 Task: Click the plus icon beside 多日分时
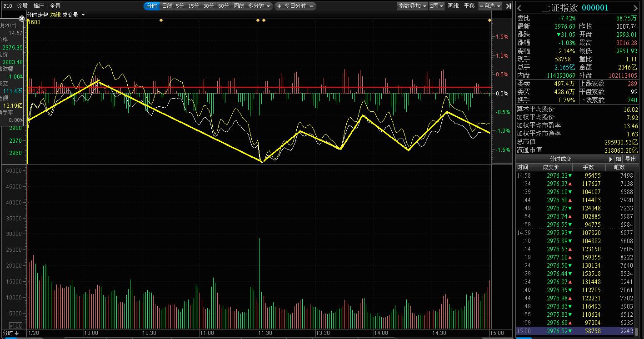tap(279, 6)
